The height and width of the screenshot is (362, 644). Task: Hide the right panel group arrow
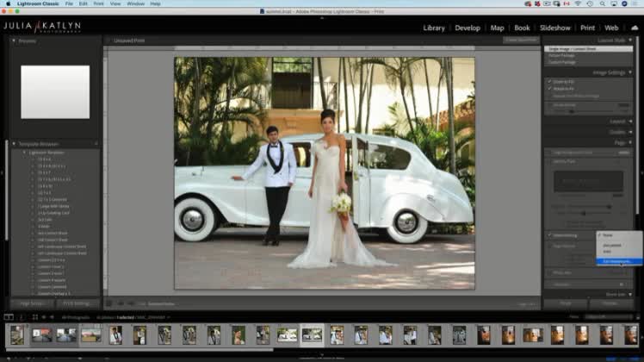pyautogui.click(x=642, y=173)
